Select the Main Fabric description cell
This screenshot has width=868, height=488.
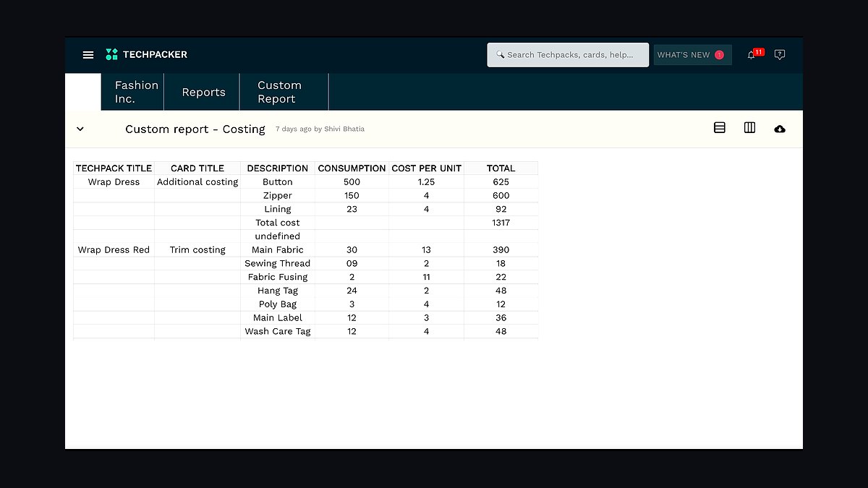click(x=278, y=250)
